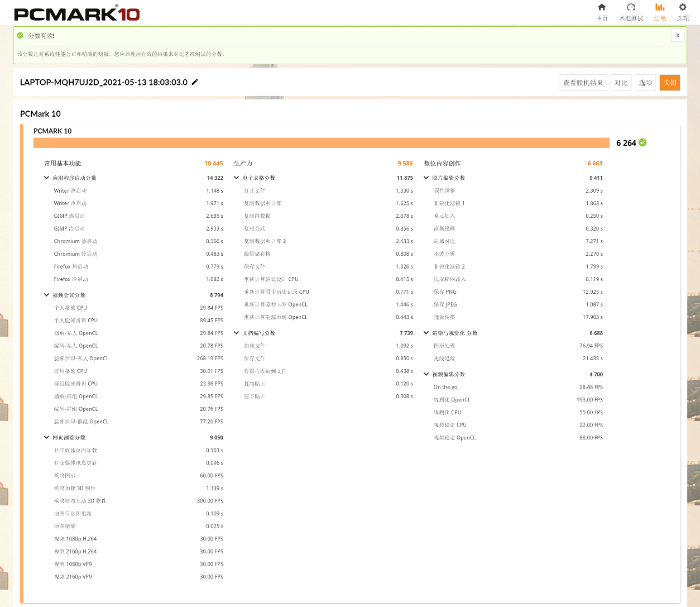
Task: Click the PCMark 10 section heading
Action: 40,114
